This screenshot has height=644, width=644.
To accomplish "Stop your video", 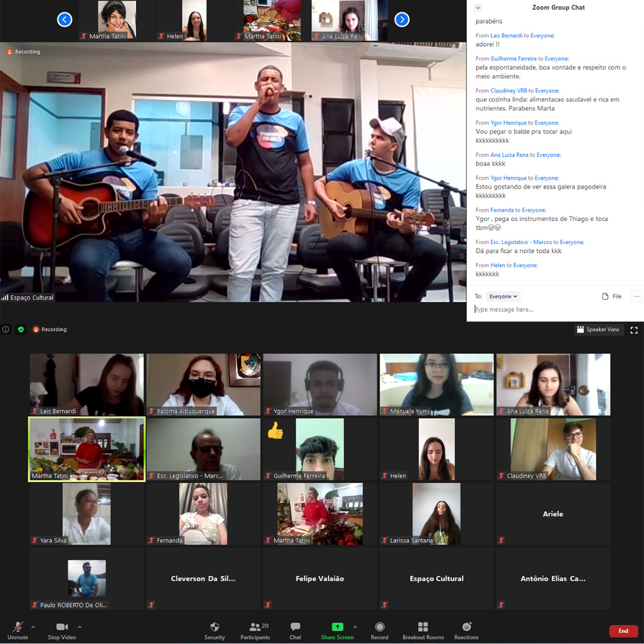I will [x=61, y=629].
